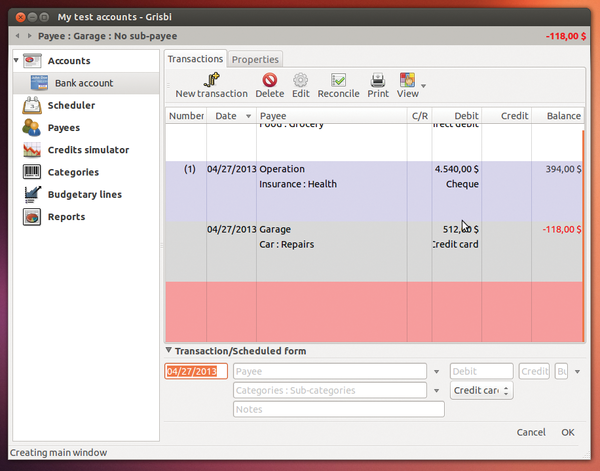The width and height of the screenshot is (600, 471).
Task: Click the Balance column header
Action: pyautogui.click(x=558, y=116)
